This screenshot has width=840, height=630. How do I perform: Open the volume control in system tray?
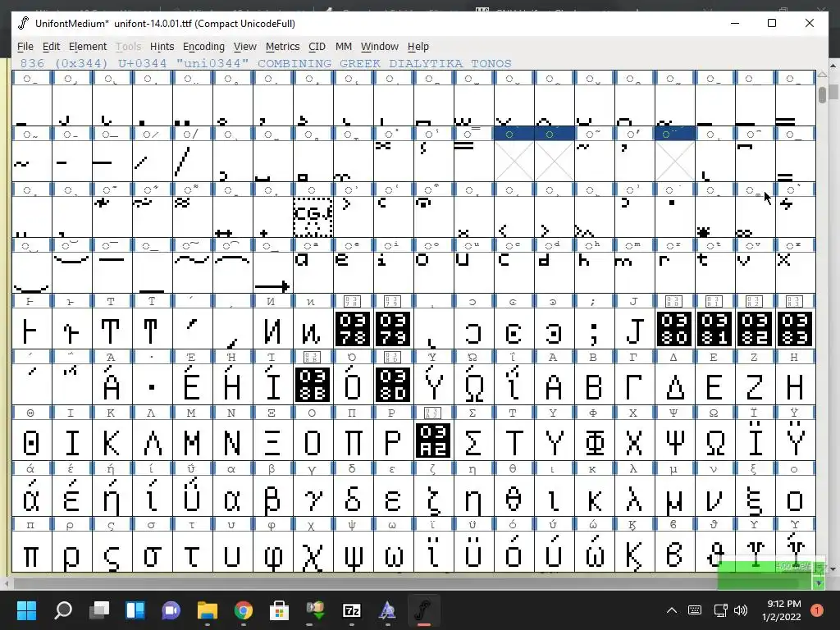pos(741,610)
